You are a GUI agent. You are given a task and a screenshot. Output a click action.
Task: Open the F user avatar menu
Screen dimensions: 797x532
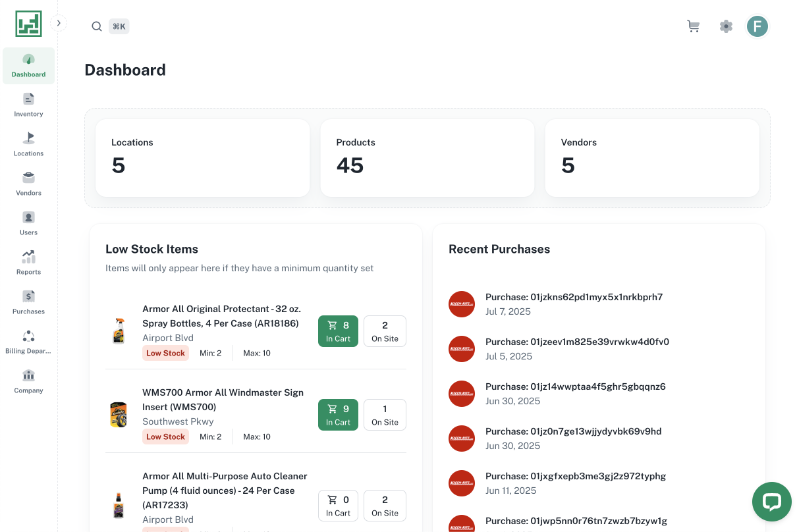[x=757, y=26]
